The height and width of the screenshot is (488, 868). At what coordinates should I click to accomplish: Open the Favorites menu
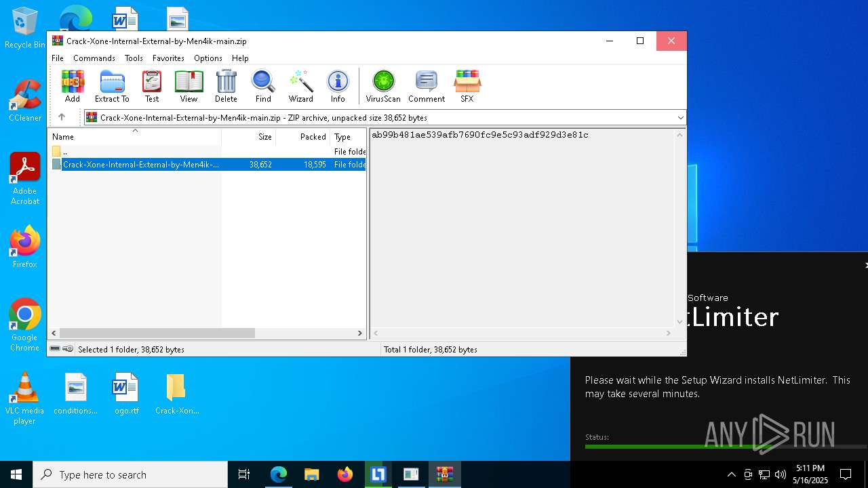tap(168, 58)
